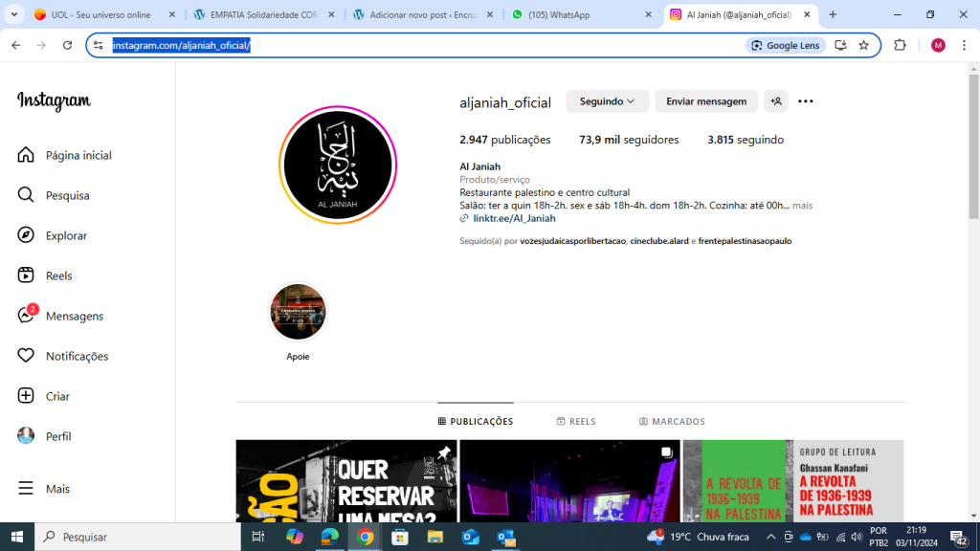Open Mensagens with unread badge
Viewport: 980px width, 551px height.
pyautogui.click(x=27, y=316)
